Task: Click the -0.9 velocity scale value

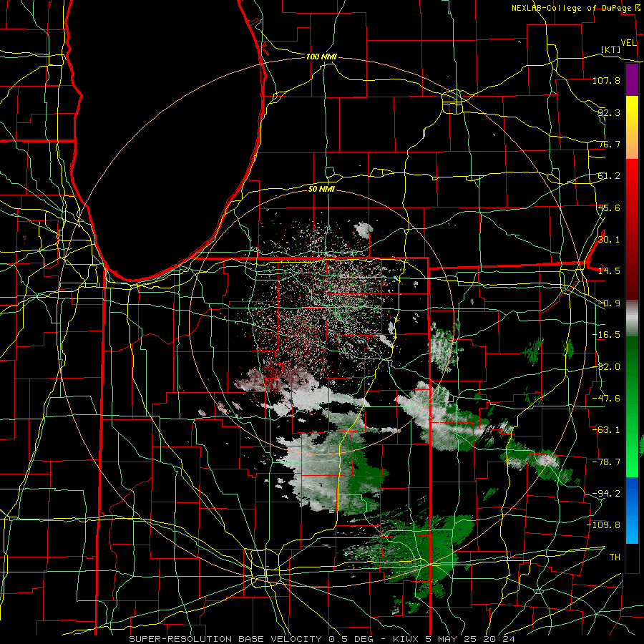Action: (609, 303)
